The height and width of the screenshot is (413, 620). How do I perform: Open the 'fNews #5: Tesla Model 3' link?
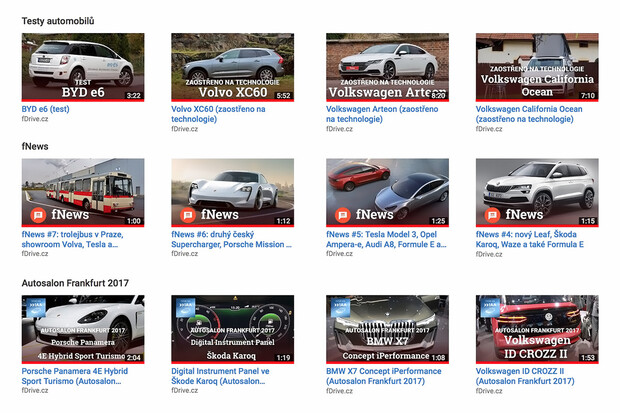[386, 239]
